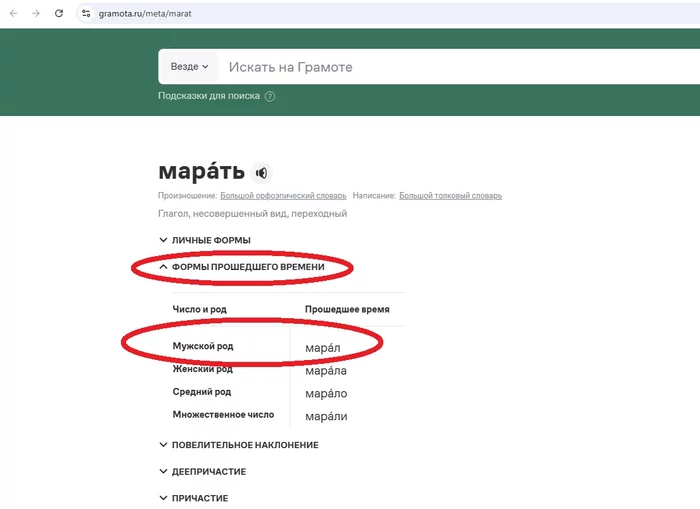The image size is (700, 509).
Task: Click the browser back arrow
Action: click(13, 13)
